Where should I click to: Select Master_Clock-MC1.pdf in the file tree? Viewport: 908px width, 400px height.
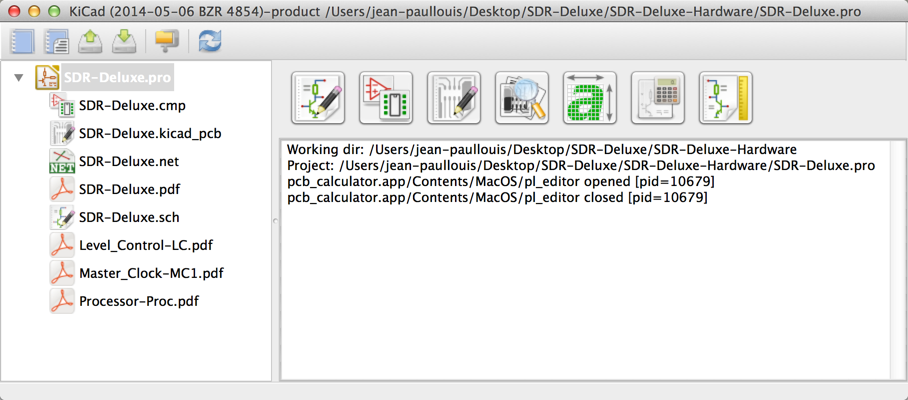point(151,273)
